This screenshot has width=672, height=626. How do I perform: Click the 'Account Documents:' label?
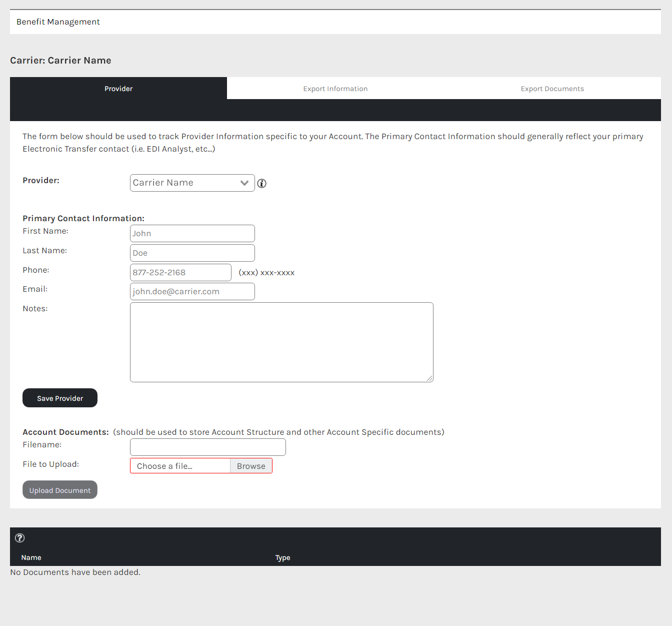coord(65,432)
